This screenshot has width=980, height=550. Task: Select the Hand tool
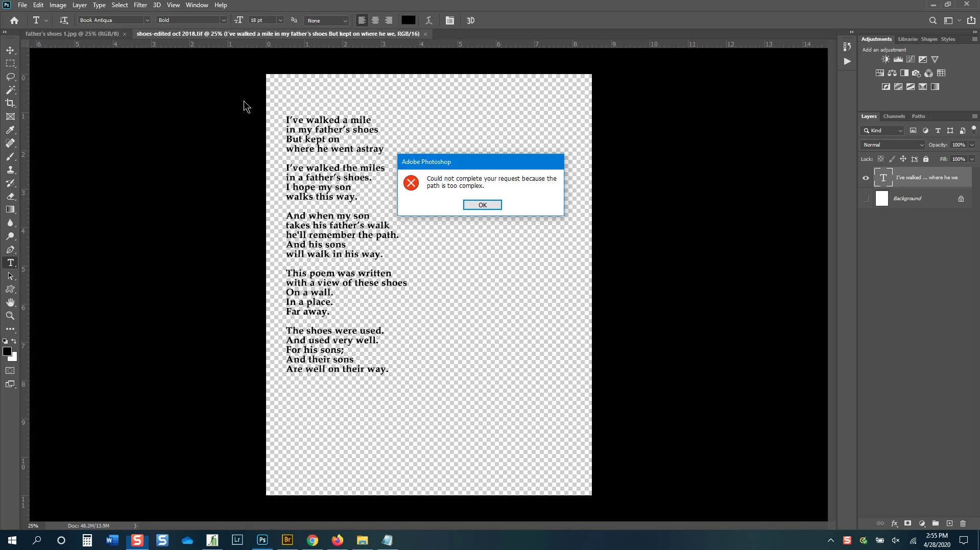coord(10,302)
